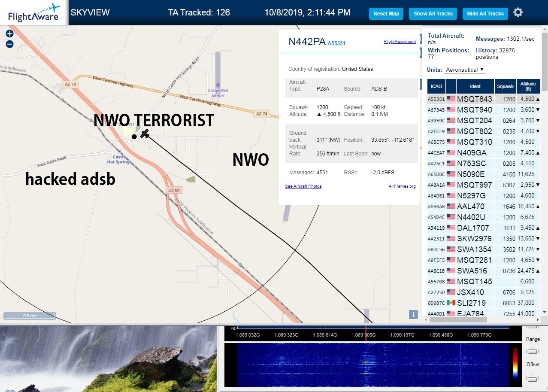Select the MSQT802 aircraft row
The width and height of the screenshot is (548, 392).
pos(484,131)
